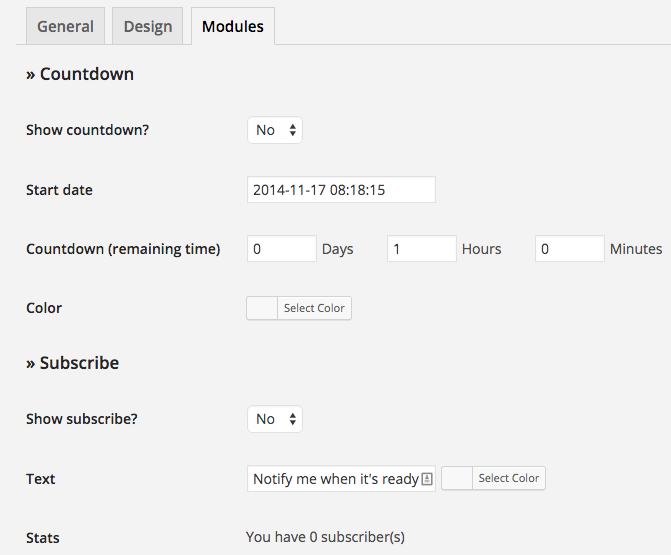The image size is (671, 555).
Task: Click Select Color next to subscribe text
Action: pyautogui.click(x=509, y=478)
